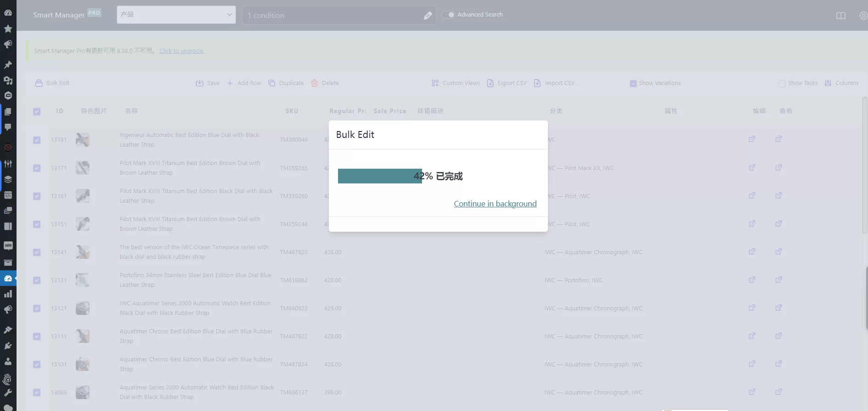Image resolution: width=868 pixels, height=411 pixels.
Task: Click SKU cell TM618862
Action: pyautogui.click(x=294, y=280)
